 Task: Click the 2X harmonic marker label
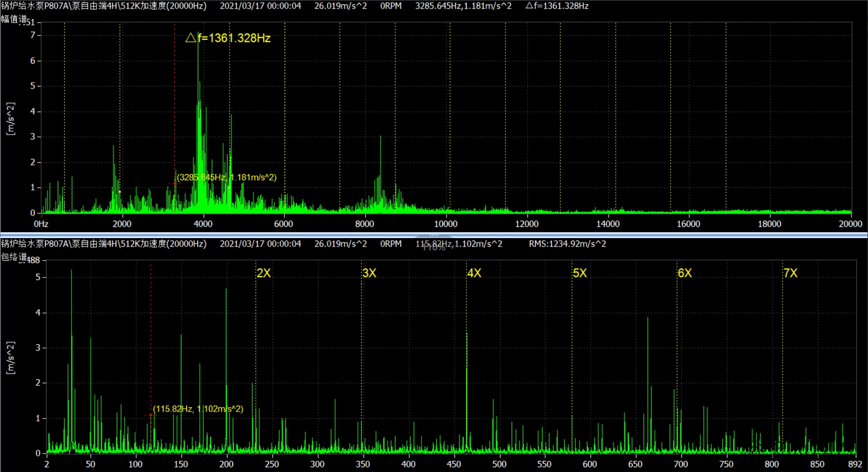[x=264, y=273]
